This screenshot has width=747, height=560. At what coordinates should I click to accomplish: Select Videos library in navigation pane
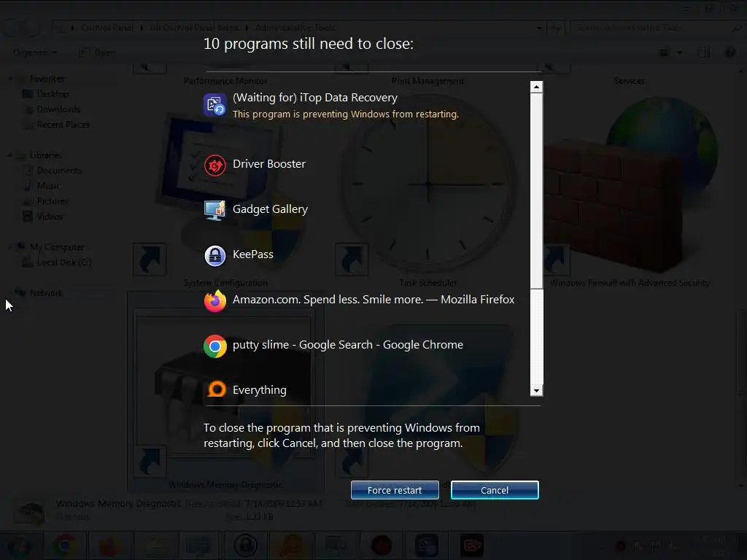pos(50,216)
